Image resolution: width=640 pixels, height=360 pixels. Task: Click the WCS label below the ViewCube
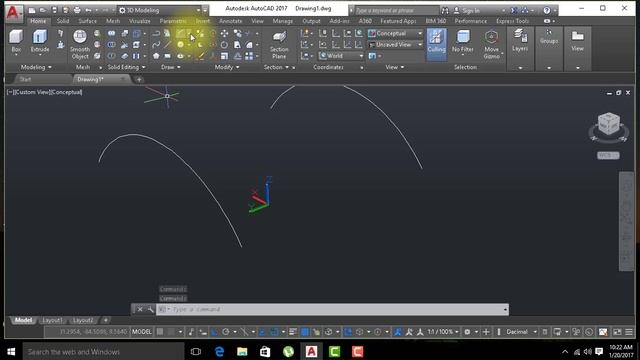(x=608, y=156)
